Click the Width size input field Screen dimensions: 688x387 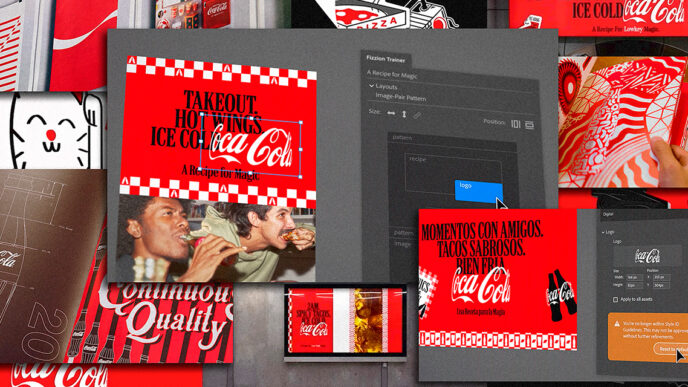tap(634, 278)
